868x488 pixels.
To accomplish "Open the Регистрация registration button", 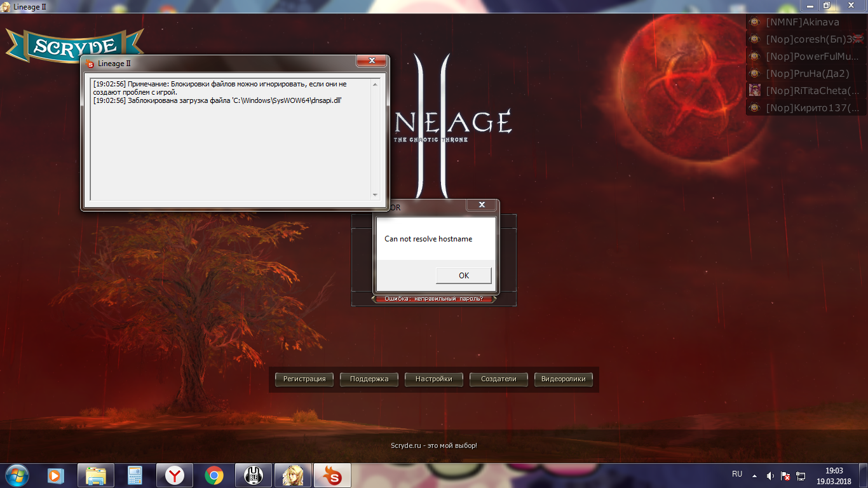I will [304, 379].
